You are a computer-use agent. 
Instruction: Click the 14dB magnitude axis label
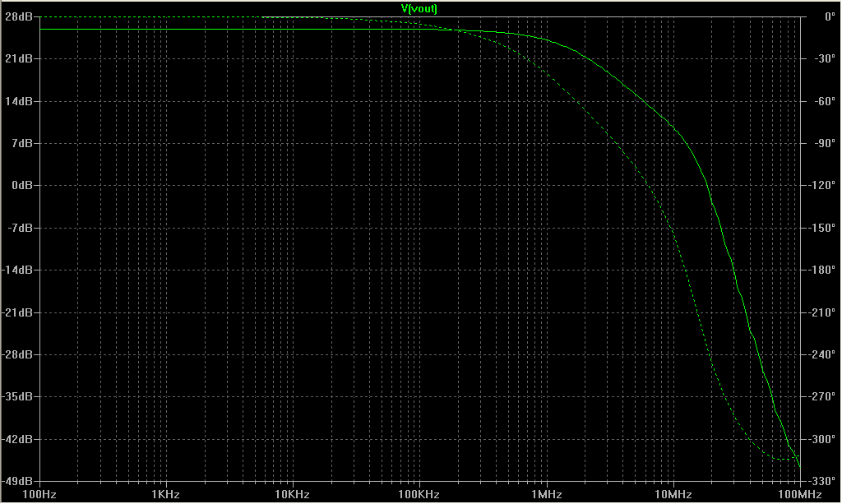[19, 101]
